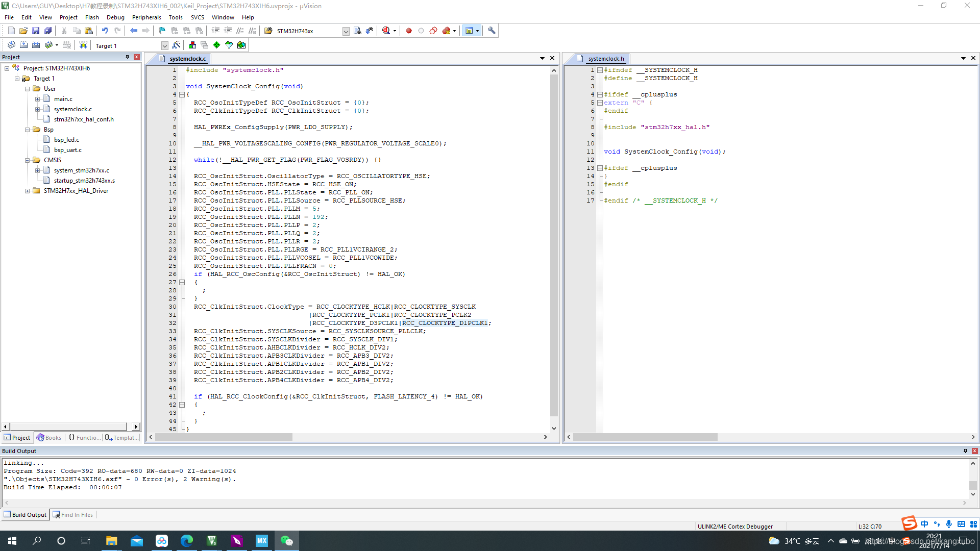Viewport: 980px width, 551px height.
Task: Click Manage Project Items icon
Action: 192,45
